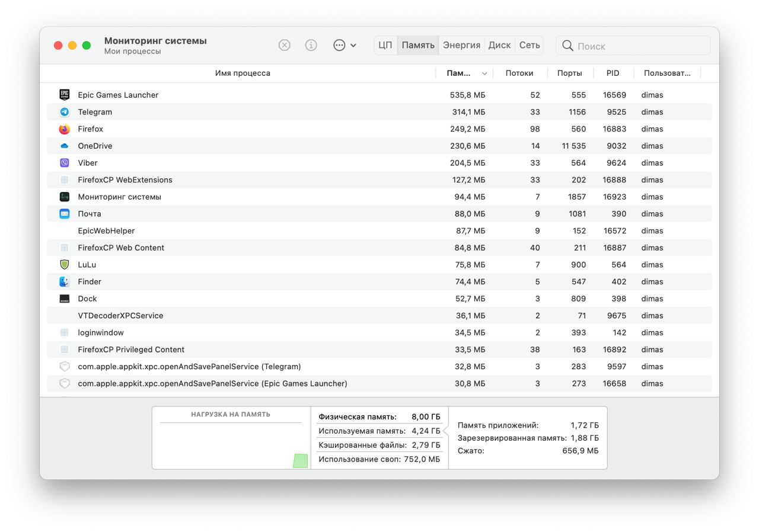Toggle sort direction arrow on Память column
Screen dimensions: 759x532
pos(484,73)
